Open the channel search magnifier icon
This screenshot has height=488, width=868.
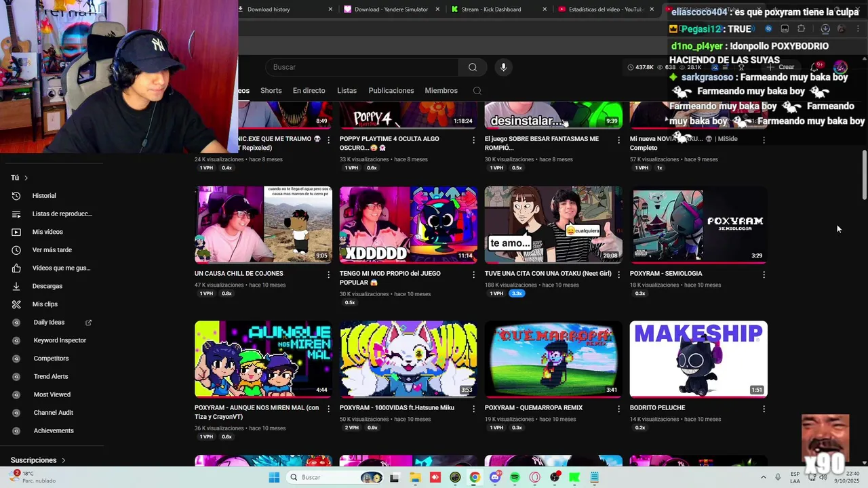477,91
